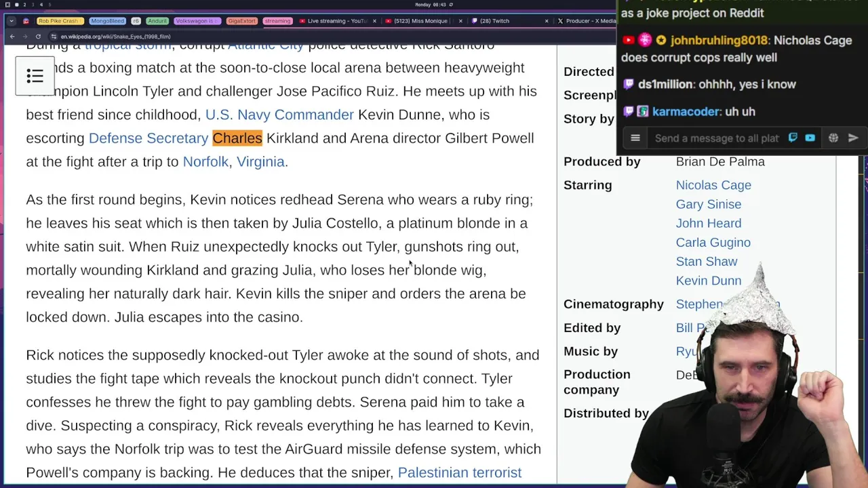Open the streaming tab group

click(x=277, y=21)
